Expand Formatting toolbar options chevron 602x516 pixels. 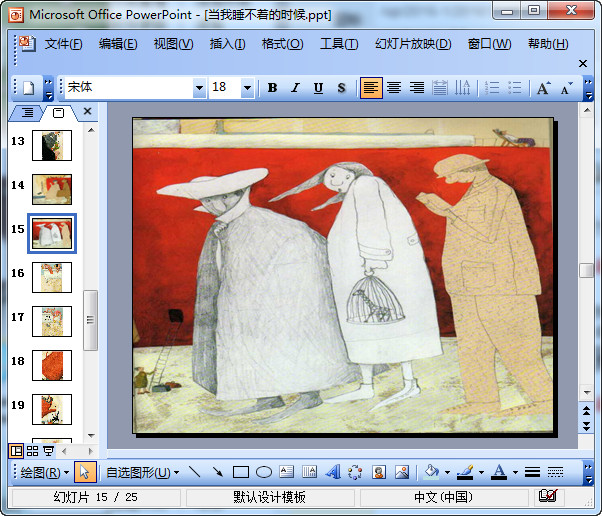click(x=588, y=88)
